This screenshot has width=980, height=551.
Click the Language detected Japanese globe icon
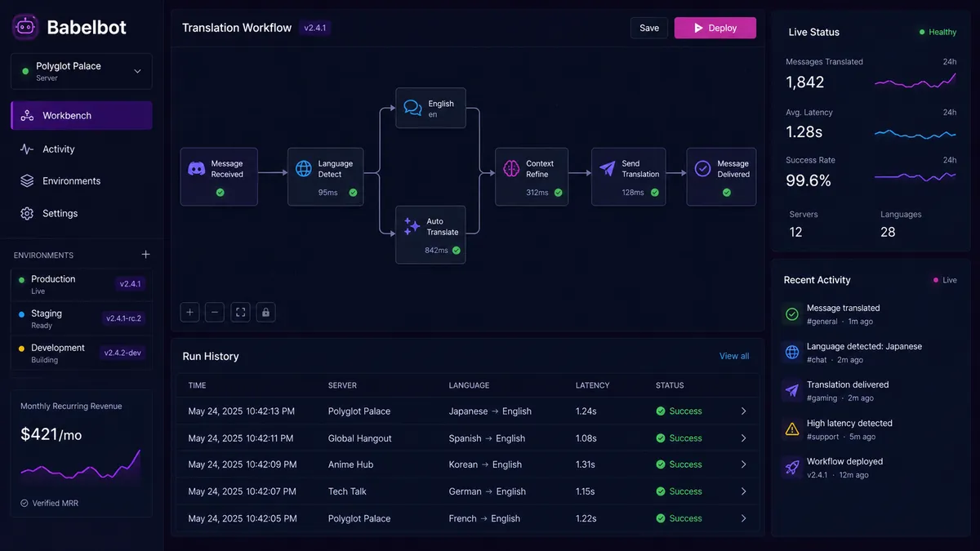[791, 353]
